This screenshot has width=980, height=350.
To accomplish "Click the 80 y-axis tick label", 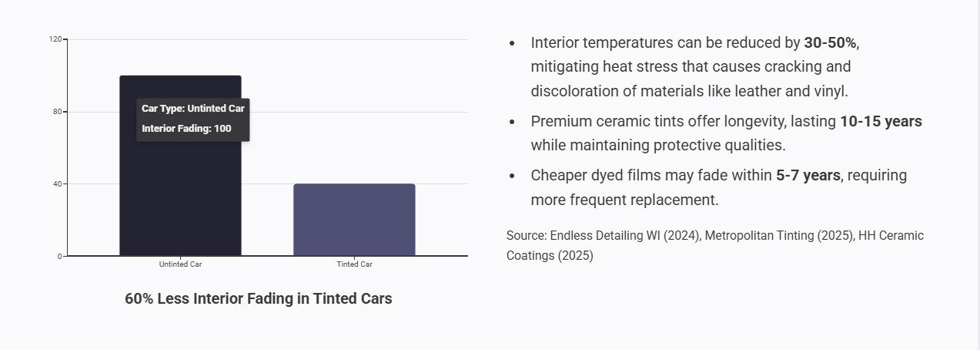I will tap(57, 112).
